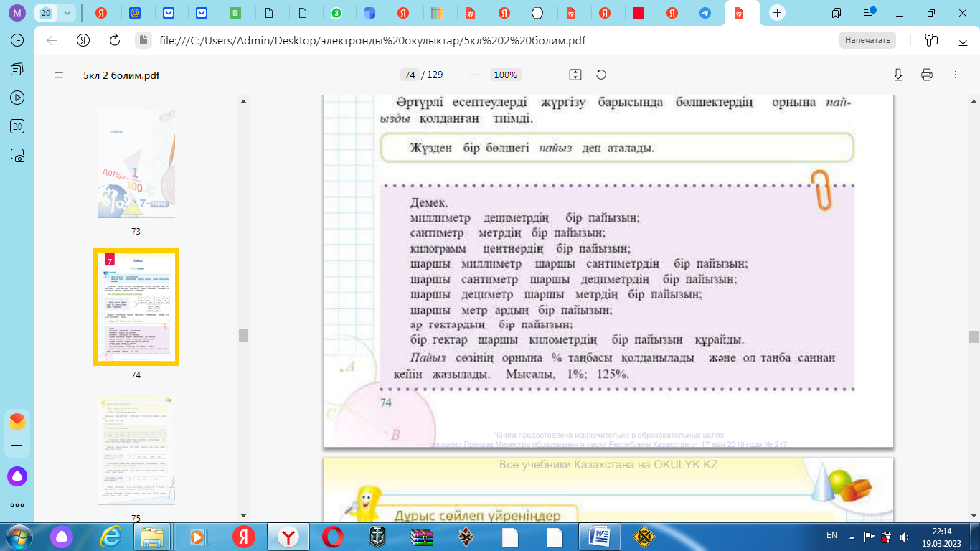Screen dimensions: 980x551
Task: Toggle the PDF sidebar with hamburger icon
Action: click(59, 75)
